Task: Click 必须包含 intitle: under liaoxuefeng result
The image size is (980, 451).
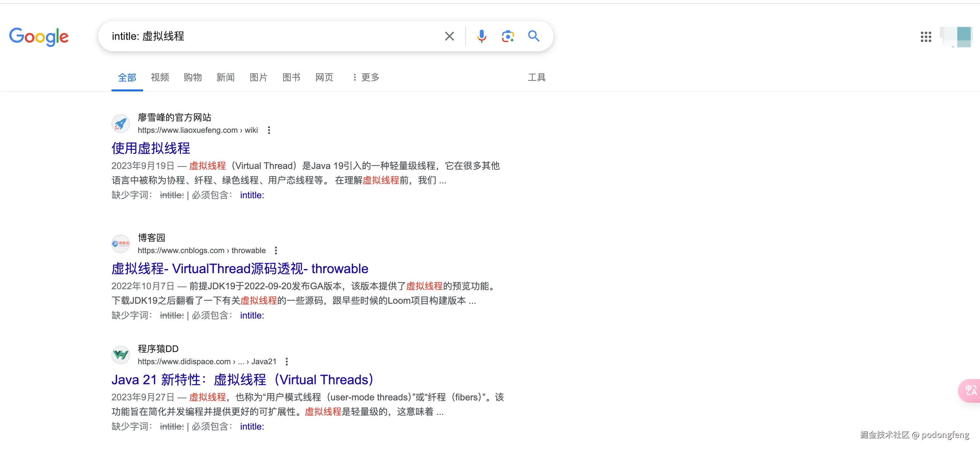Action: tap(252, 195)
